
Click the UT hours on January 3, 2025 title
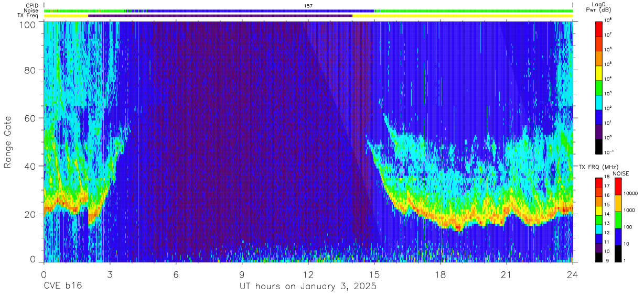tap(308, 287)
